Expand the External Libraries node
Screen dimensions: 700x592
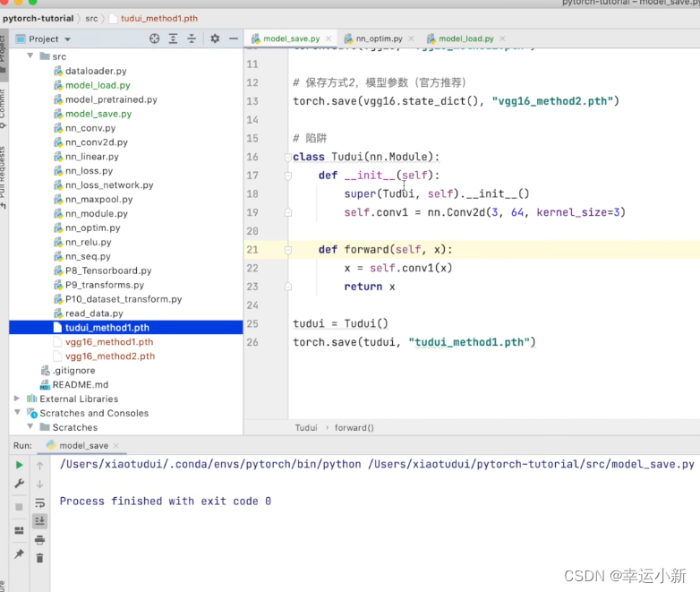point(17,399)
